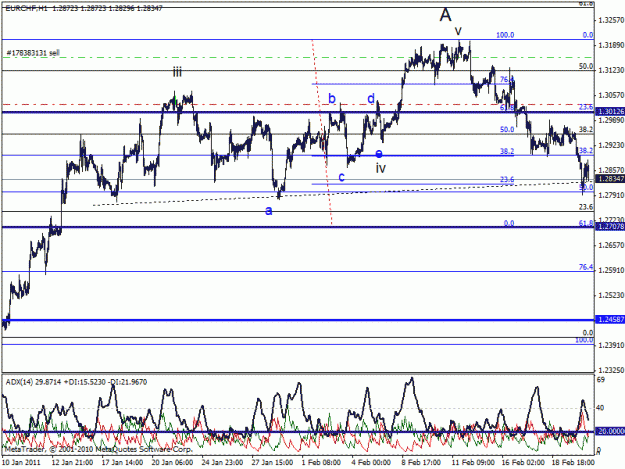Click the 1.31230 price axis label
The height and width of the screenshot is (469, 625).
pyautogui.click(x=611, y=70)
